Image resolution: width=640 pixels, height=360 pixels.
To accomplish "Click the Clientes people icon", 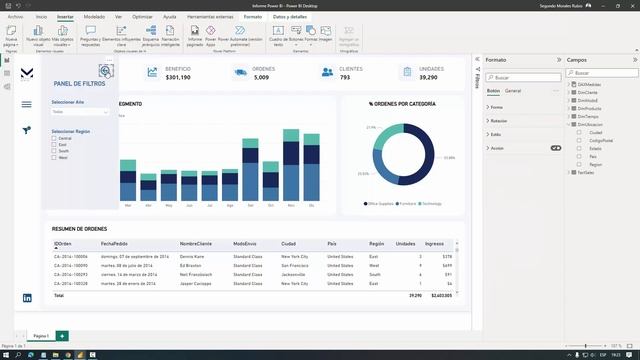I will coord(327,72).
